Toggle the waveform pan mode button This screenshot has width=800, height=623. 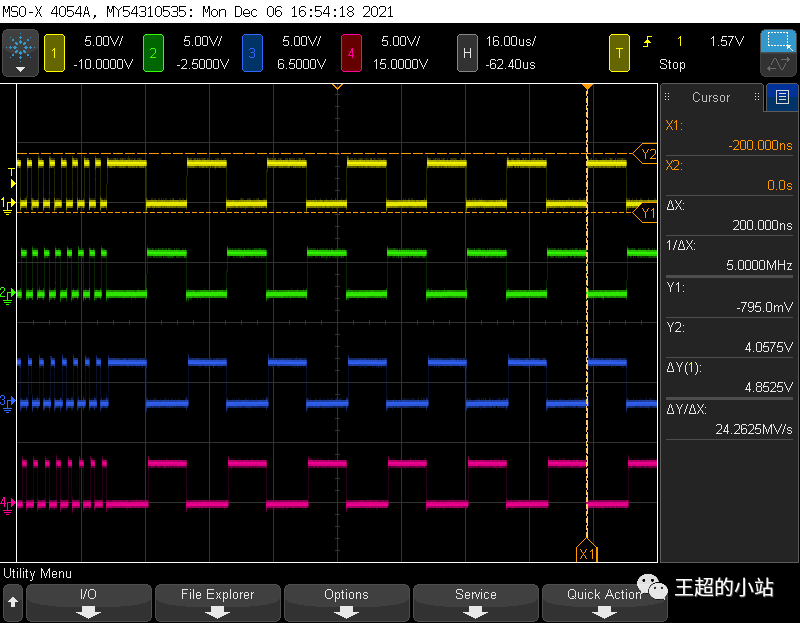[x=777, y=66]
